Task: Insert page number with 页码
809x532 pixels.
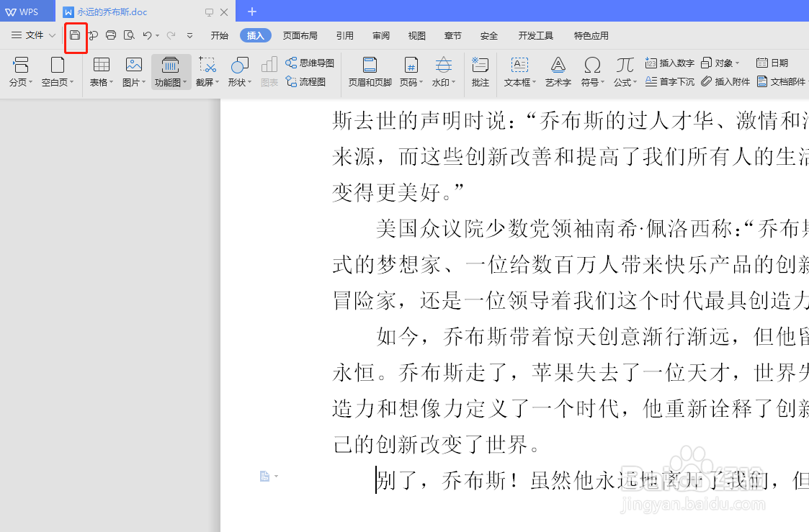Action: [x=411, y=72]
